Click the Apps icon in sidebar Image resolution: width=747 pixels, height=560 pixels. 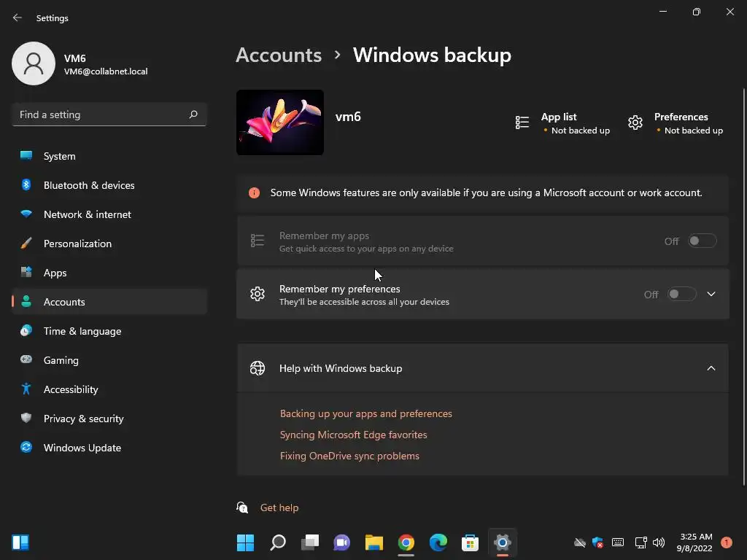click(x=26, y=273)
